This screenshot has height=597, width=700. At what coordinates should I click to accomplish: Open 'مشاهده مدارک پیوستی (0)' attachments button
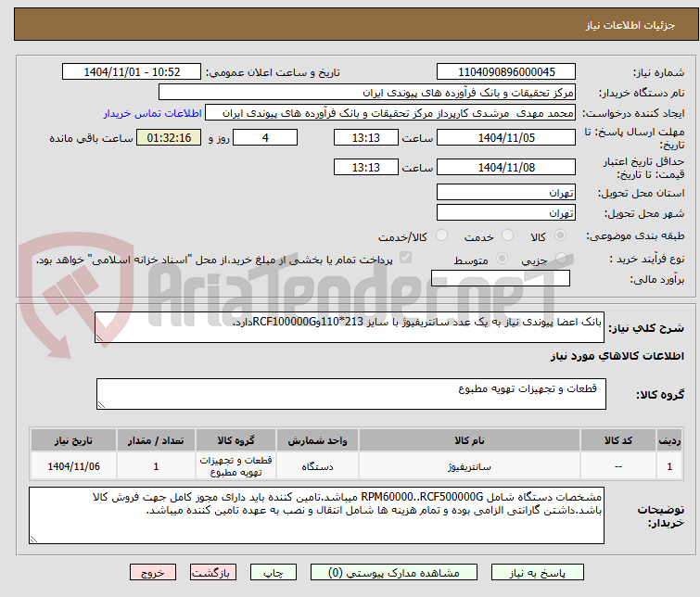coord(394,573)
